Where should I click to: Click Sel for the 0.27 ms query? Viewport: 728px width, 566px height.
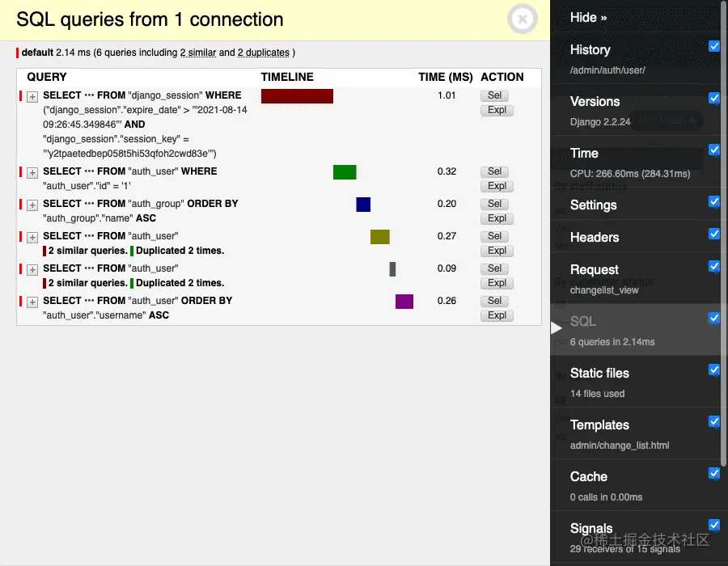[x=494, y=236]
